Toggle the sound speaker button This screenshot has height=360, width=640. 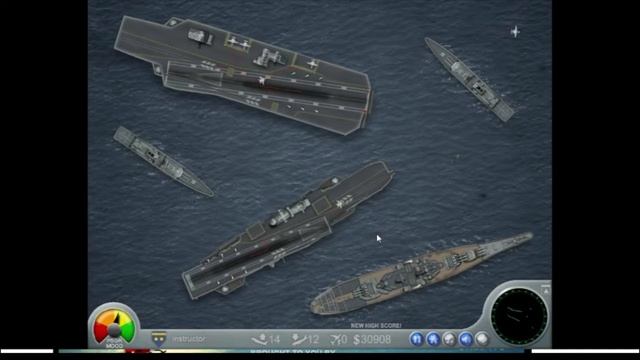tap(466, 339)
